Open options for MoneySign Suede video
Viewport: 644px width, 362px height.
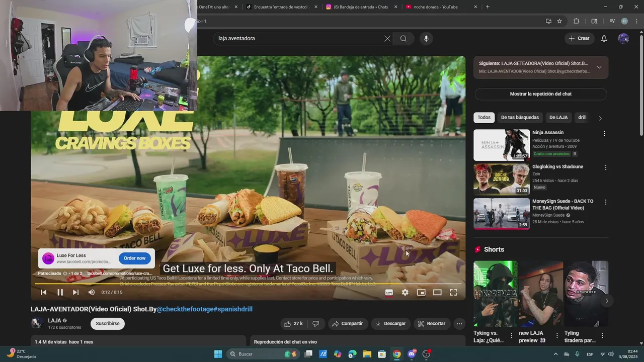click(x=605, y=202)
